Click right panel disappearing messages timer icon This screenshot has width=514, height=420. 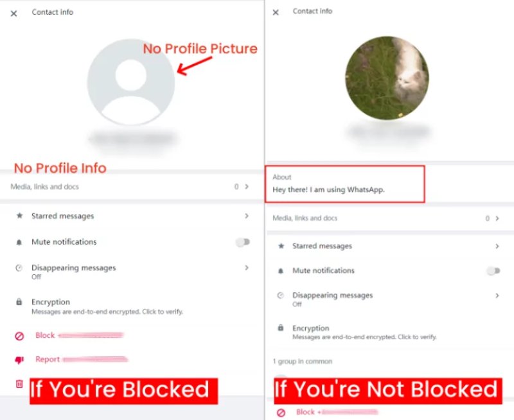point(280,295)
